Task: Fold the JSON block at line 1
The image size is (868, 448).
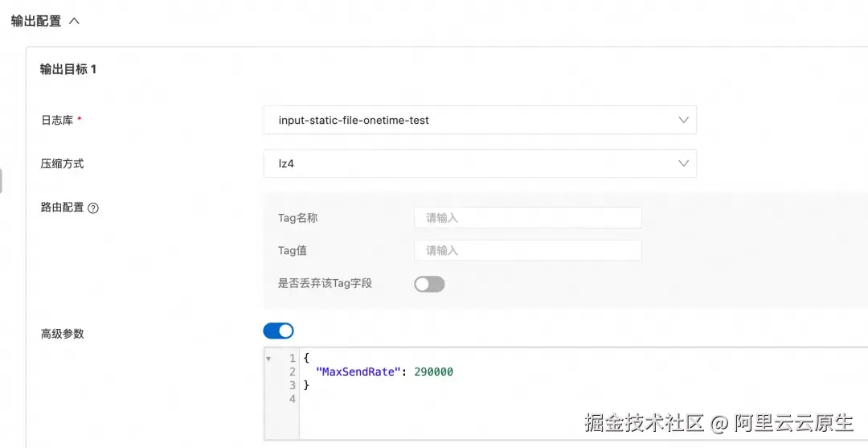Action: pos(268,359)
